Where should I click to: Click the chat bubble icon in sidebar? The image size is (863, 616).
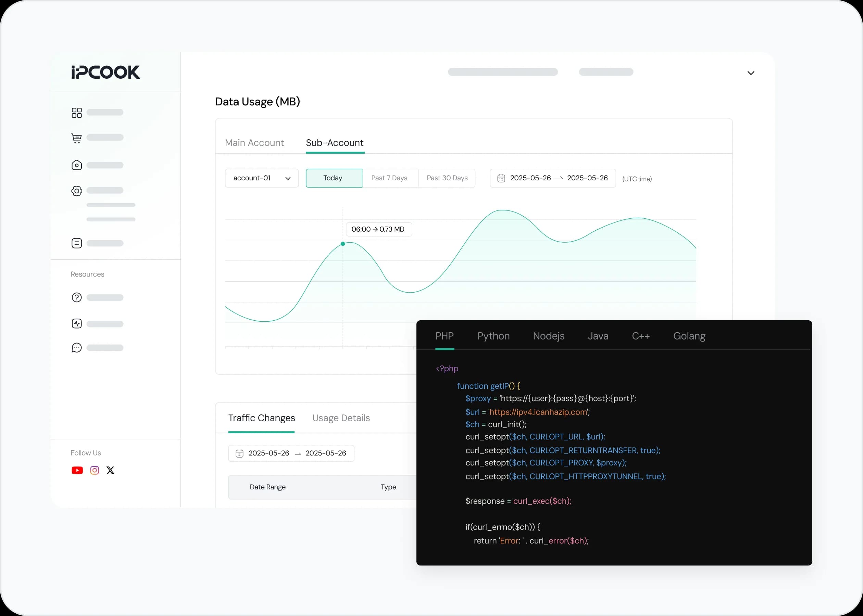coord(77,348)
